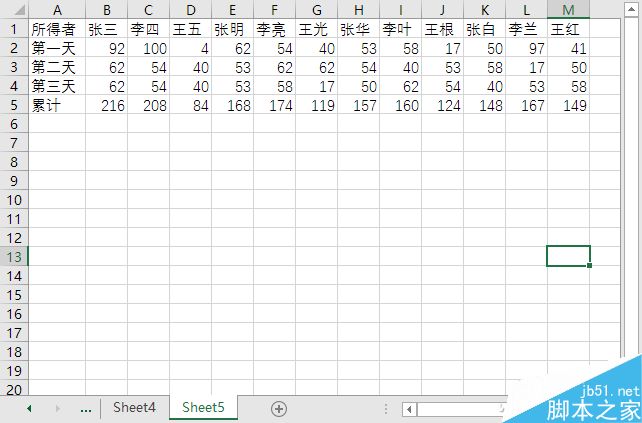This screenshot has width=642, height=423.
Task: Click the horizontal scrollbar track
Action: point(461,409)
